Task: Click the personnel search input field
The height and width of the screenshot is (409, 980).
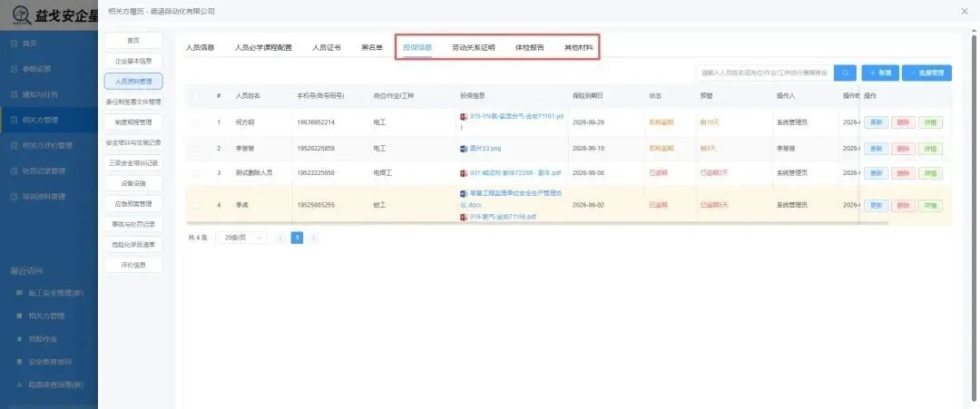Action: [765, 73]
